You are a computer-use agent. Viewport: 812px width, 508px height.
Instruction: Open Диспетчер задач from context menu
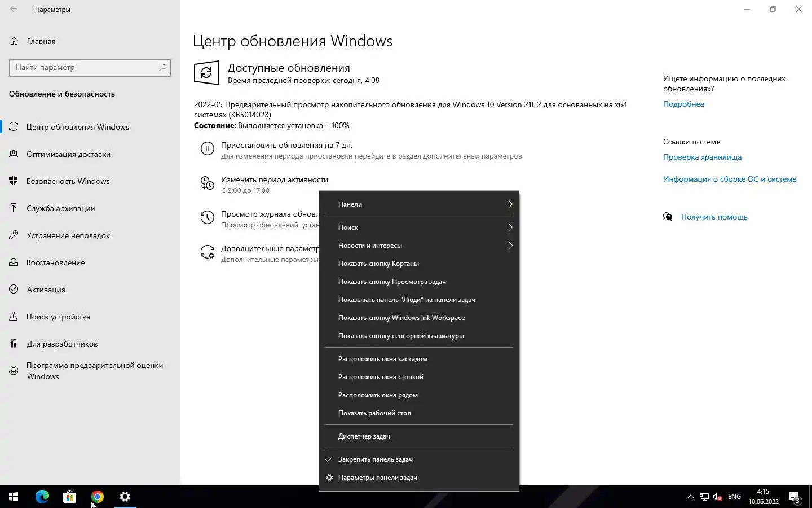click(419, 436)
